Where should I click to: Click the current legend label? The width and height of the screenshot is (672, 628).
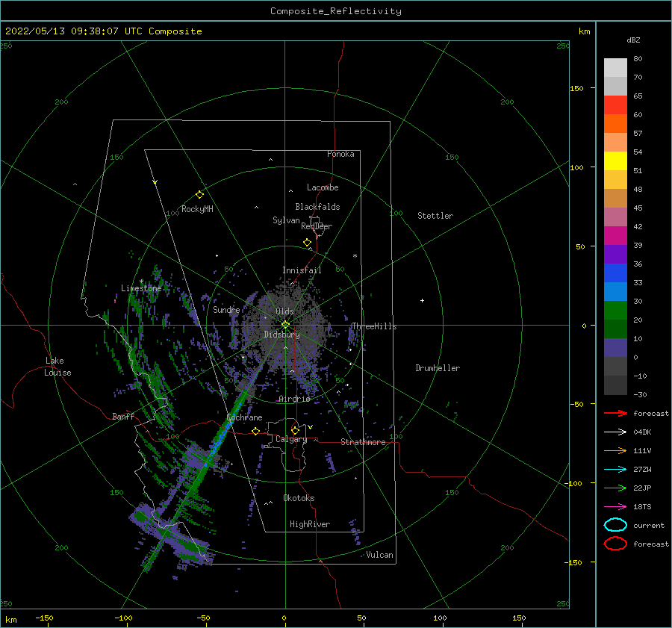click(x=648, y=525)
